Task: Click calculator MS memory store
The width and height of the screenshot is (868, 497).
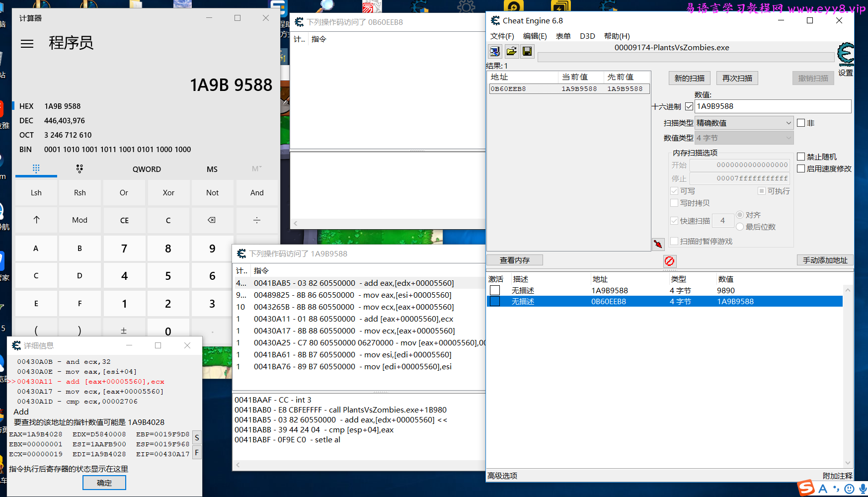Action: (x=212, y=169)
